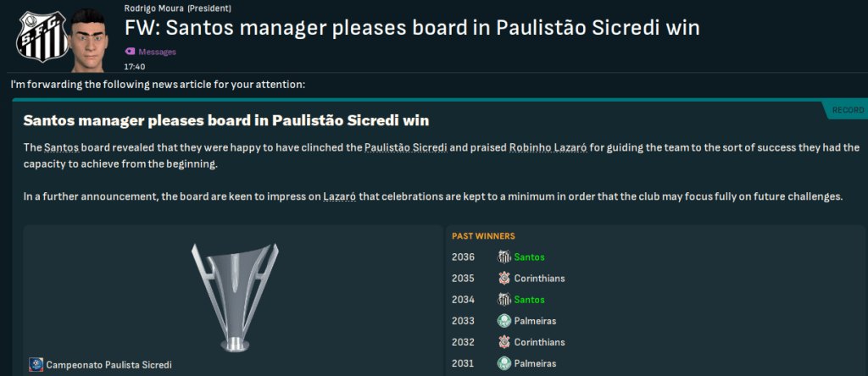Screen dimensions: 868x376
Task: Click the Palmeiras crest for 2031 winner
Action: point(504,362)
